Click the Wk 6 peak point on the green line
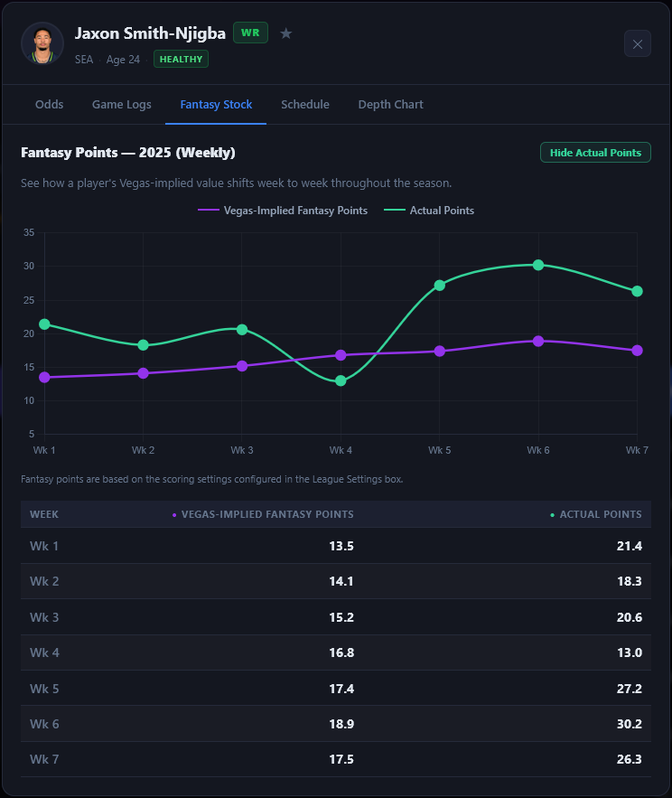Image resolution: width=672 pixels, height=798 pixels. click(x=538, y=265)
